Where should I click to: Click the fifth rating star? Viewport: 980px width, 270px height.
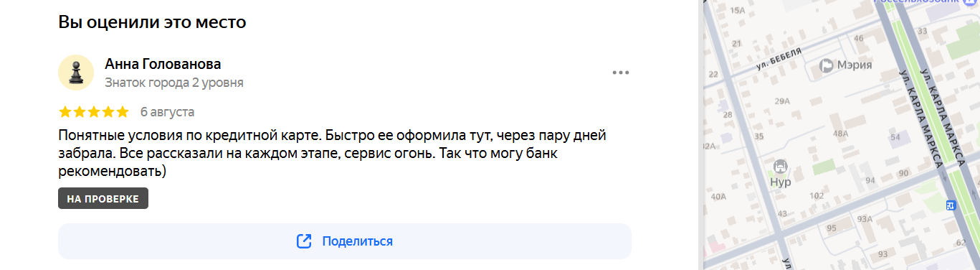point(123,112)
